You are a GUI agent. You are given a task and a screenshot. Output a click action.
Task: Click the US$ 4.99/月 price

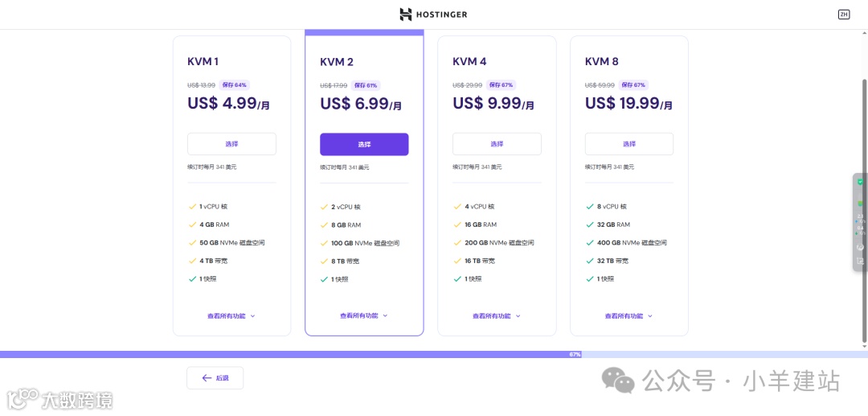(x=228, y=103)
